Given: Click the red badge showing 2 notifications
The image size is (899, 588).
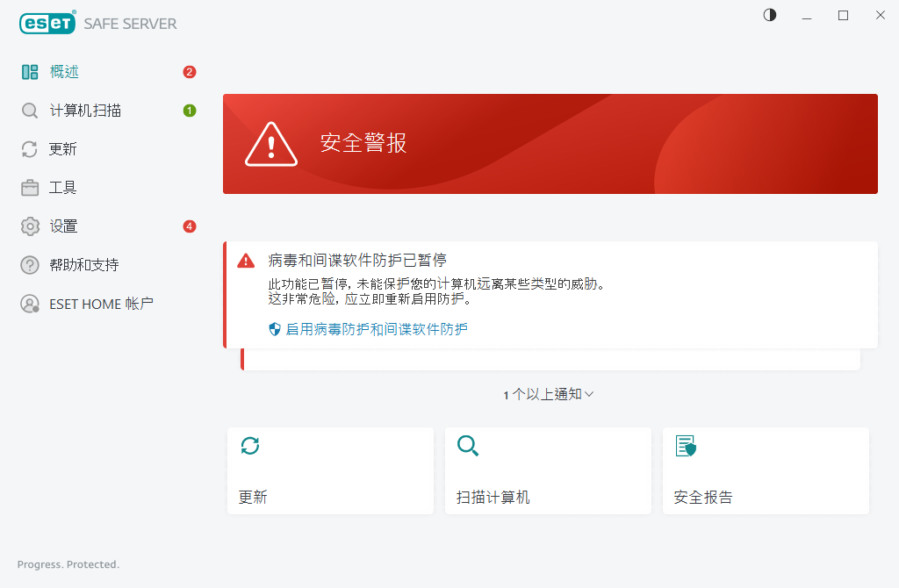Looking at the screenshot, I should (x=190, y=71).
